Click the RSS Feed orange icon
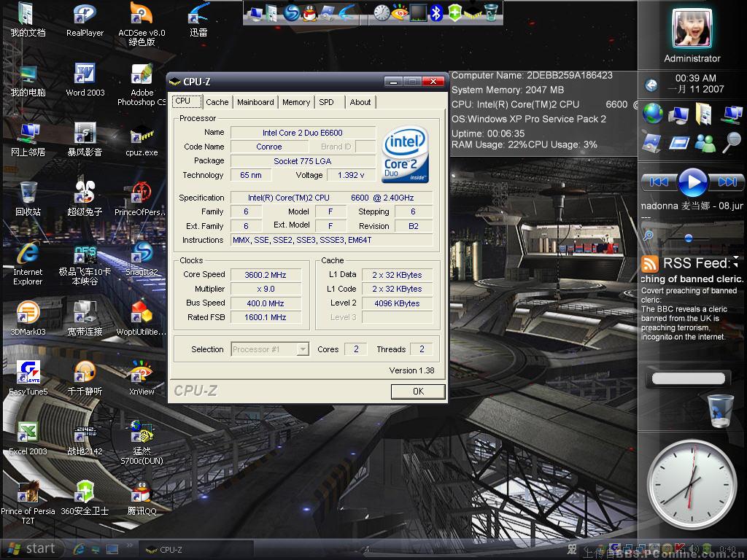Screen dimensions: 747x560 pos(649,263)
